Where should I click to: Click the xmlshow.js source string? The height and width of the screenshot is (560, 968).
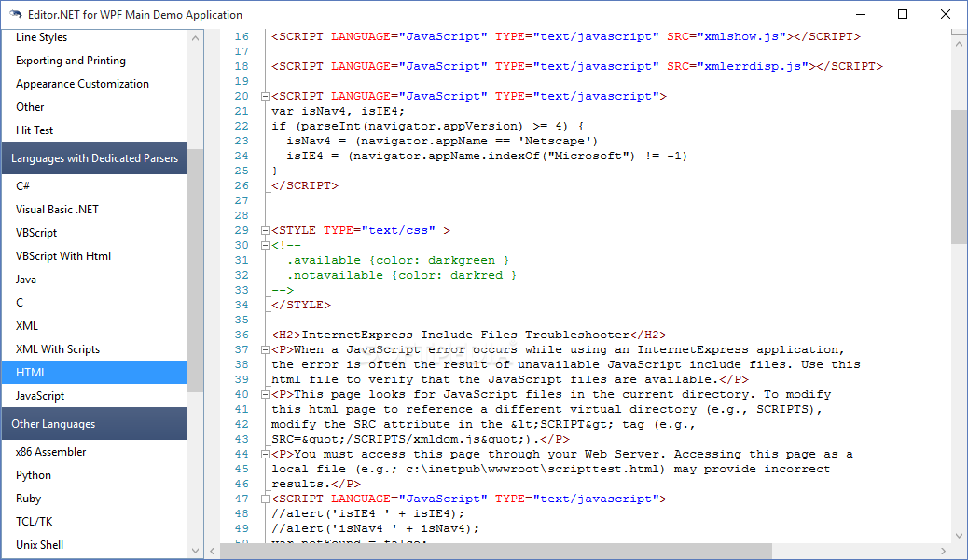[742, 36]
